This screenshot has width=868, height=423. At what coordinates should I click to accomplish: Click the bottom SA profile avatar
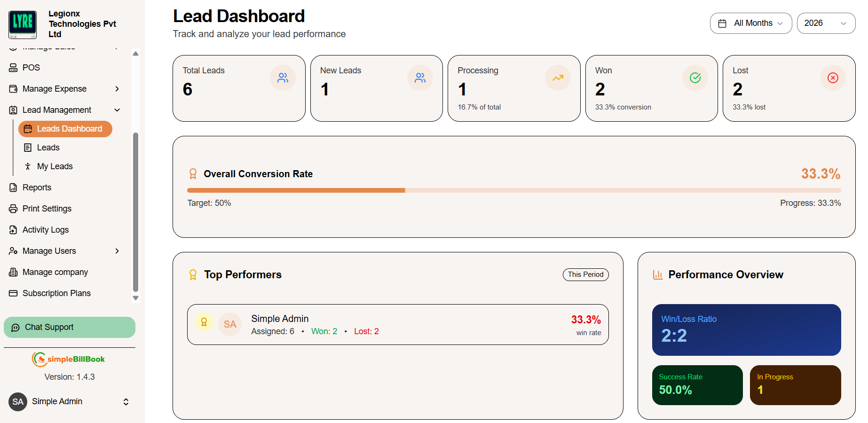(x=18, y=402)
